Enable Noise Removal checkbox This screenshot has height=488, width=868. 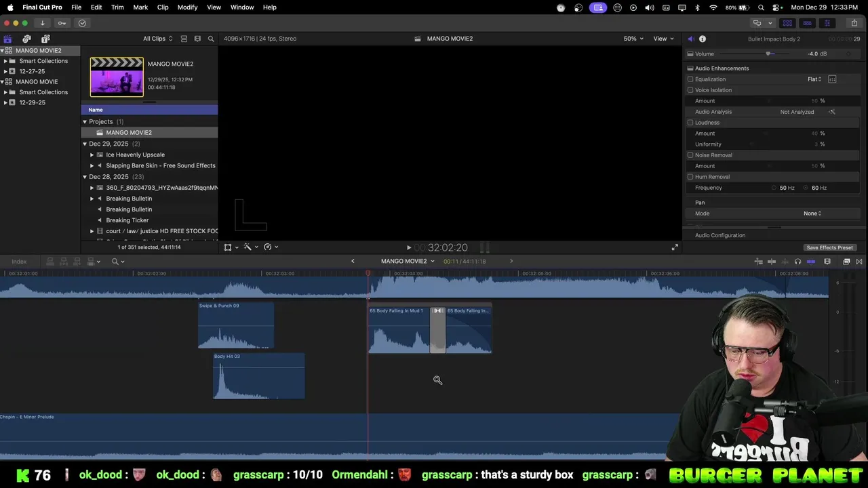[690, 155]
